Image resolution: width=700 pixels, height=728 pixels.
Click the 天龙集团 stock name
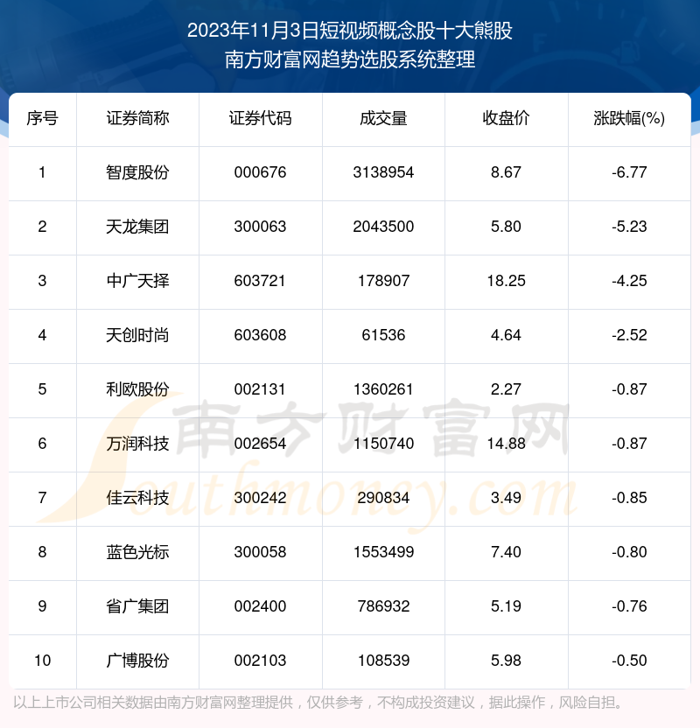coord(137,227)
